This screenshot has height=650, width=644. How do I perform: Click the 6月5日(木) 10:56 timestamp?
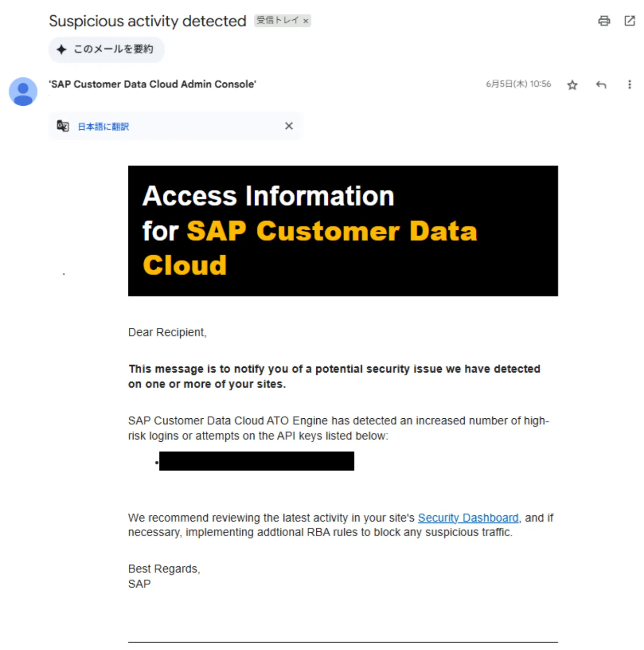[518, 84]
